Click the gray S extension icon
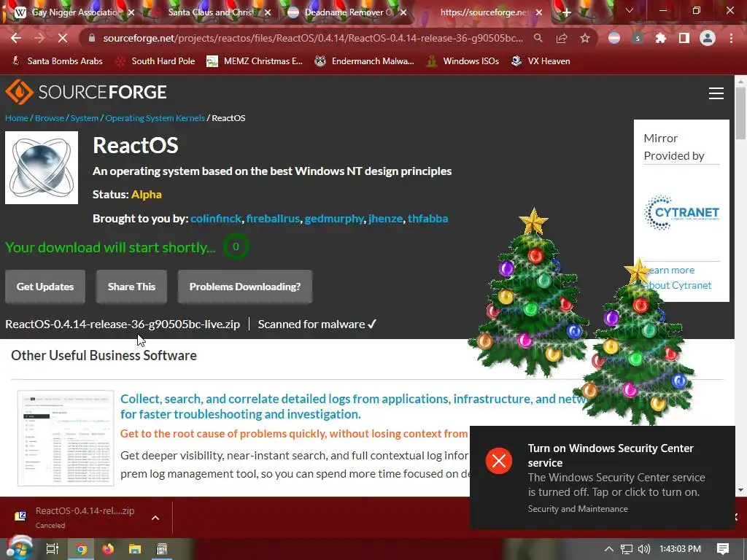Image resolution: width=747 pixels, height=560 pixels. [638, 38]
